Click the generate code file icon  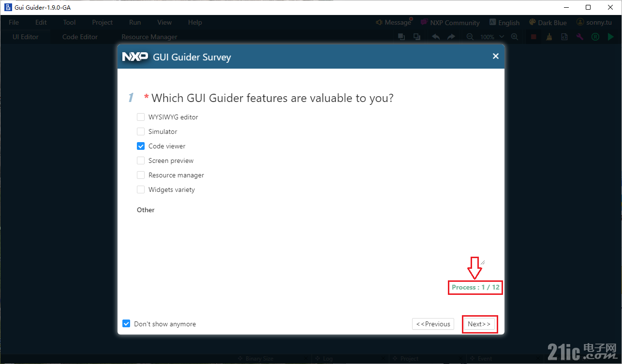click(x=564, y=37)
